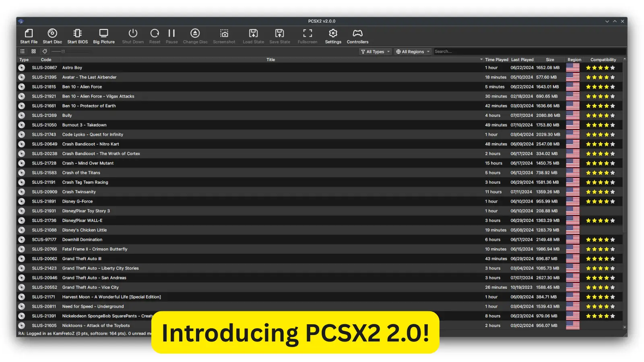The height and width of the screenshot is (362, 644).
Task: Take a Screenshot via toolbar
Action: point(224,36)
